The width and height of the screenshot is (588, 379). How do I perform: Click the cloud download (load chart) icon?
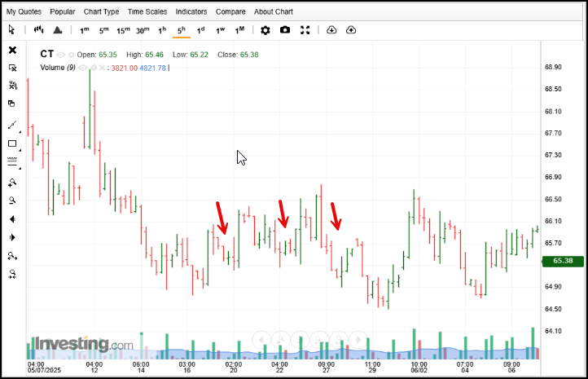[331, 29]
